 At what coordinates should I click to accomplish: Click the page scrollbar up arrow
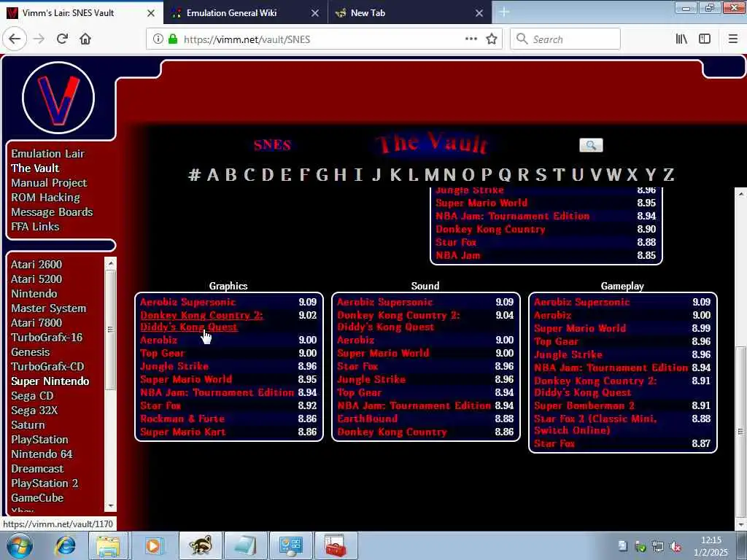point(741,194)
